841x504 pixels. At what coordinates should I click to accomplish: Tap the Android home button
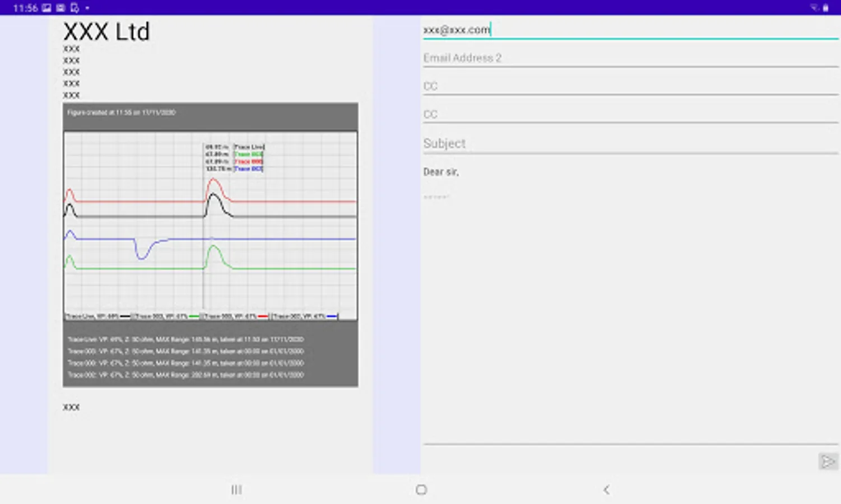click(x=421, y=489)
